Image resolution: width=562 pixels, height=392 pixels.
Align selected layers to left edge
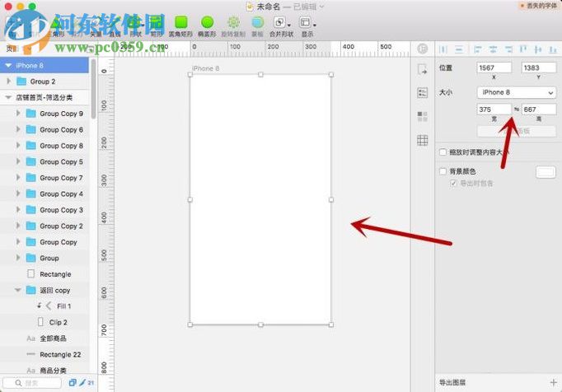[477, 49]
